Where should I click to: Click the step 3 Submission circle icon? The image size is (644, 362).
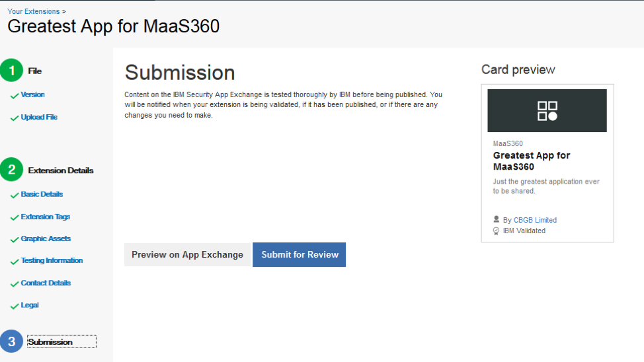click(x=11, y=342)
